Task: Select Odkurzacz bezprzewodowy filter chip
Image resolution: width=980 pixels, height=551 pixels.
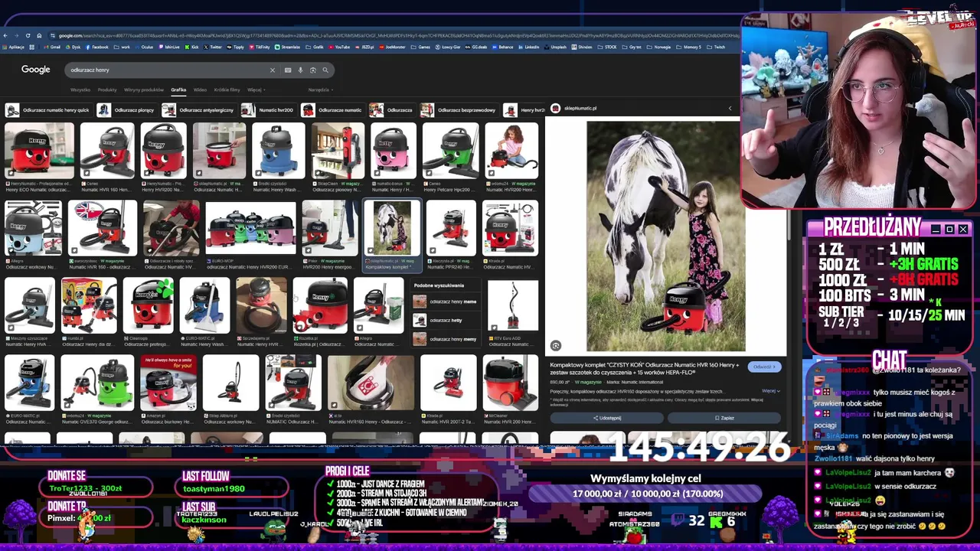Action: click(459, 110)
